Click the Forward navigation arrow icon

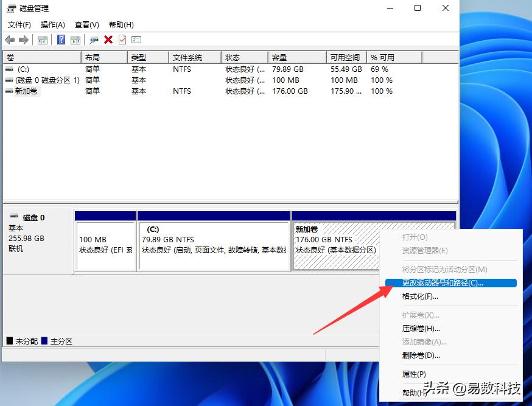[x=24, y=40]
